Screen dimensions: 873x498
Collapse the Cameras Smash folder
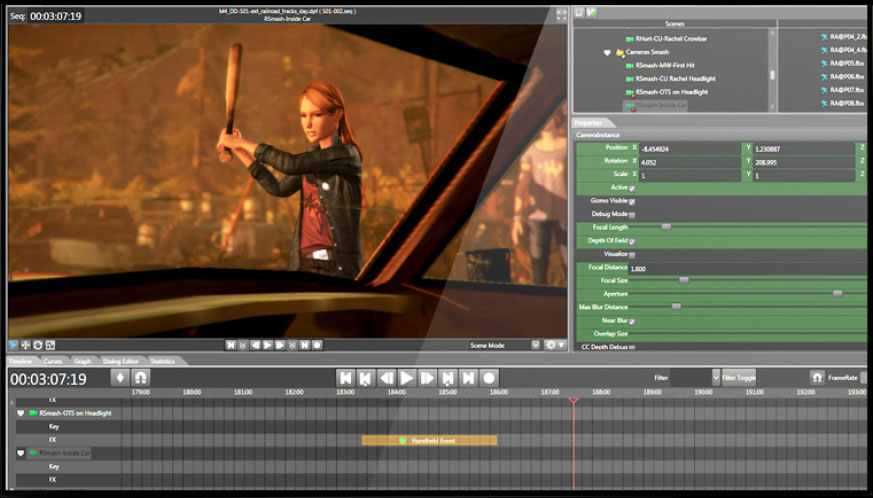point(607,52)
